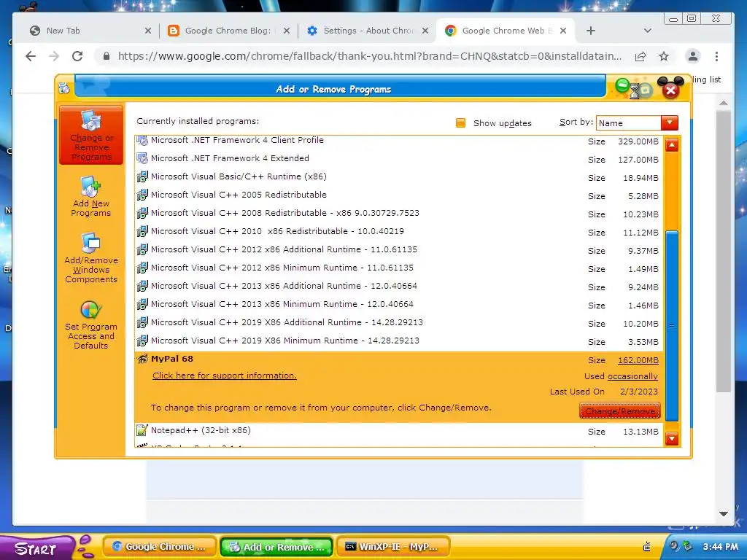Select Microsoft .NET Framework 4 Client Profile

click(x=398, y=141)
